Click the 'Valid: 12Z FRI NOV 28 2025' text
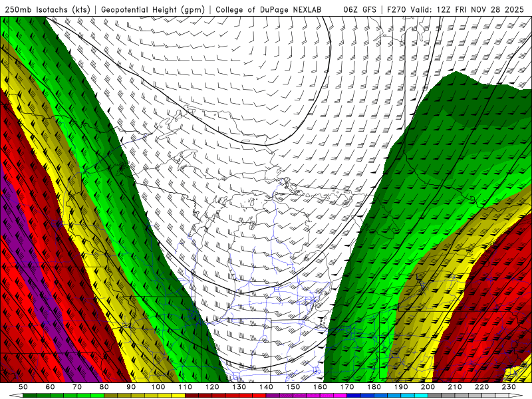Viewport: 532px width, 399px height. click(x=467, y=9)
